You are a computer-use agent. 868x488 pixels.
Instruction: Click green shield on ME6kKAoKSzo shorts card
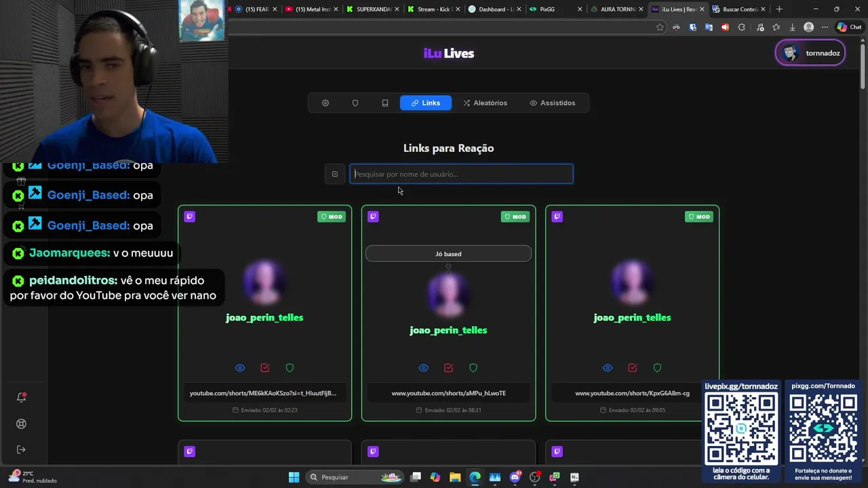(290, 367)
